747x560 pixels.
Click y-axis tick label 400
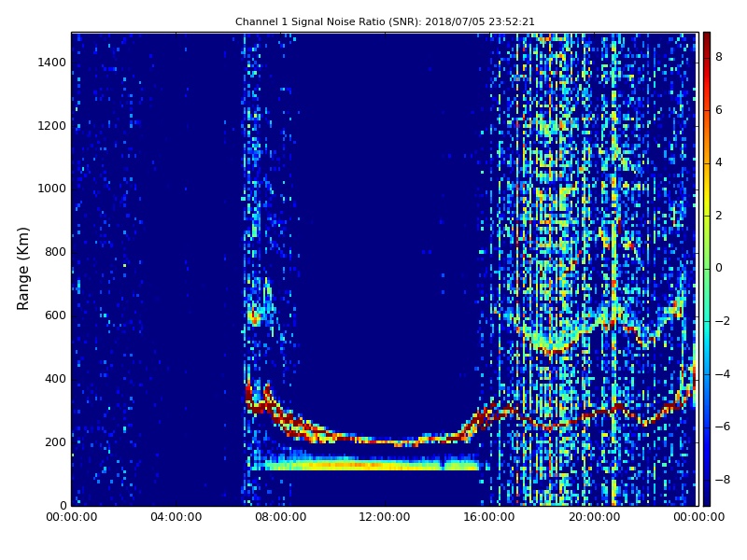[55, 379]
